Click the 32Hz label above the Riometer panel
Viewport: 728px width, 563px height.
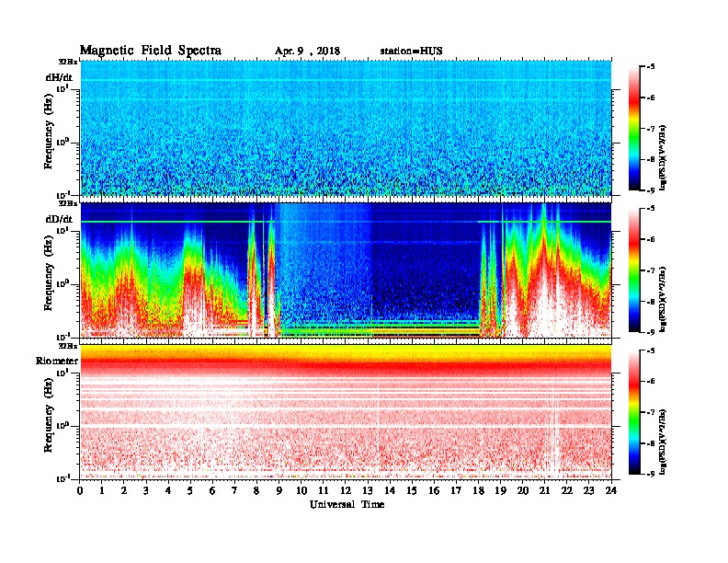pos(68,346)
